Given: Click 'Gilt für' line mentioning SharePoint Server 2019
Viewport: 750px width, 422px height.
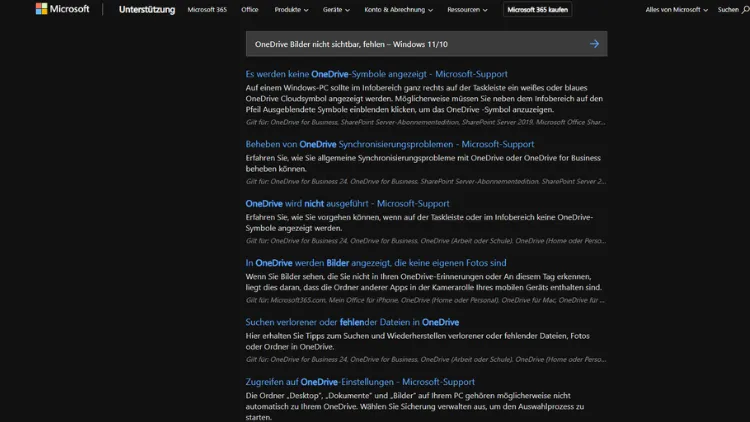Looking at the screenshot, I should [x=426, y=122].
